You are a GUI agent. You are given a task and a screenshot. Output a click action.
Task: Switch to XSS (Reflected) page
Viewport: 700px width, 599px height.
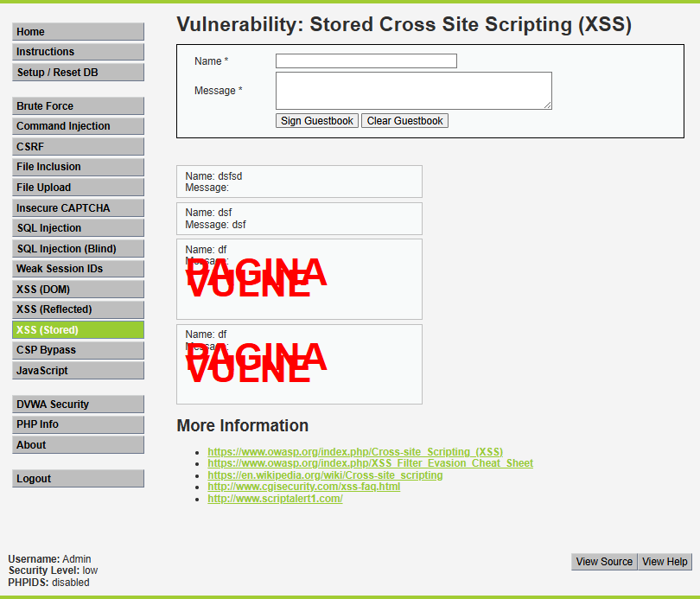coord(78,309)
